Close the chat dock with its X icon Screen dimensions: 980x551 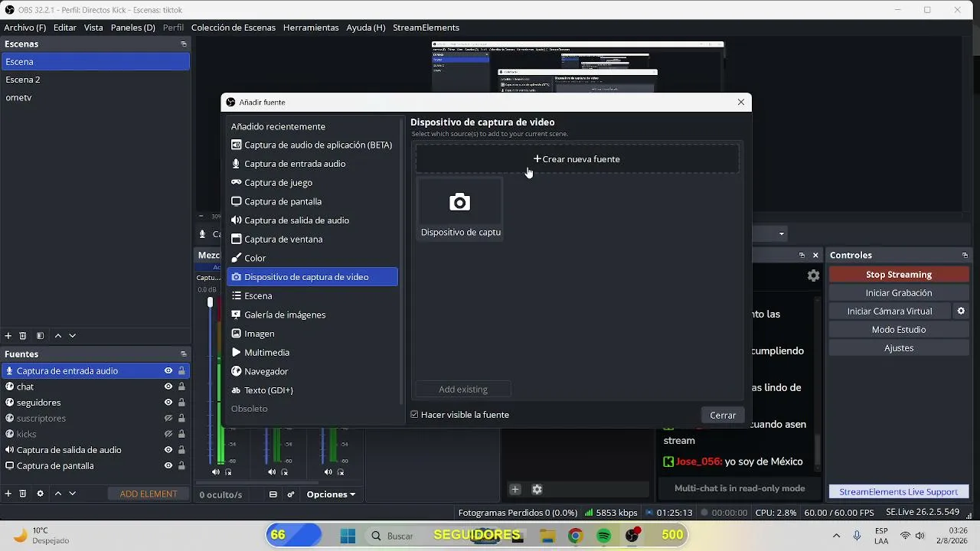coord(815,255)
